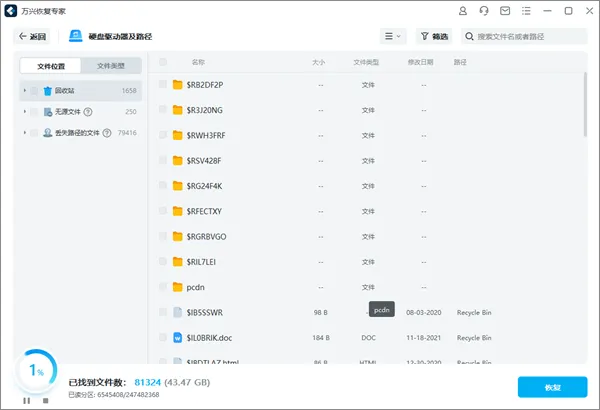Select the $RIL7LEI folder name
The height and width of the screenshot is (410, 600).
201,262
